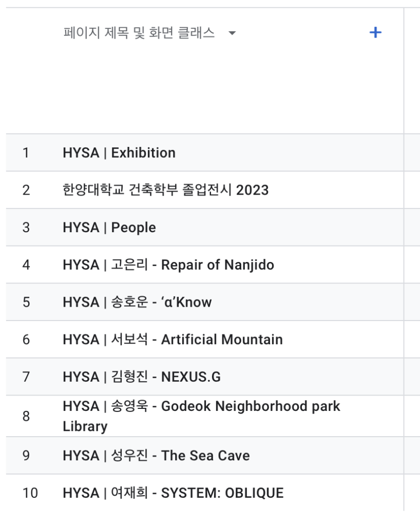Click the HYSA | Exhibition row title
The image size is (420, 526).
[x=119, y=153]
